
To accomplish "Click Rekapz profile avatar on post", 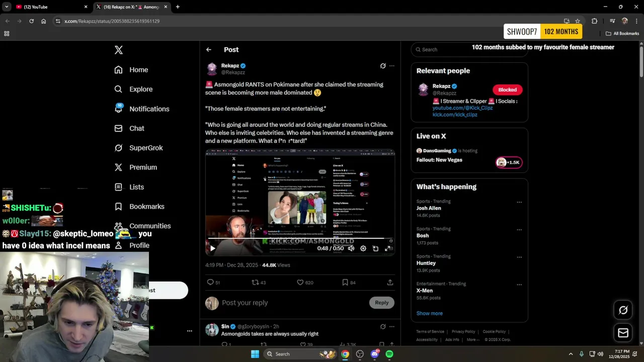I will point(212,69).
